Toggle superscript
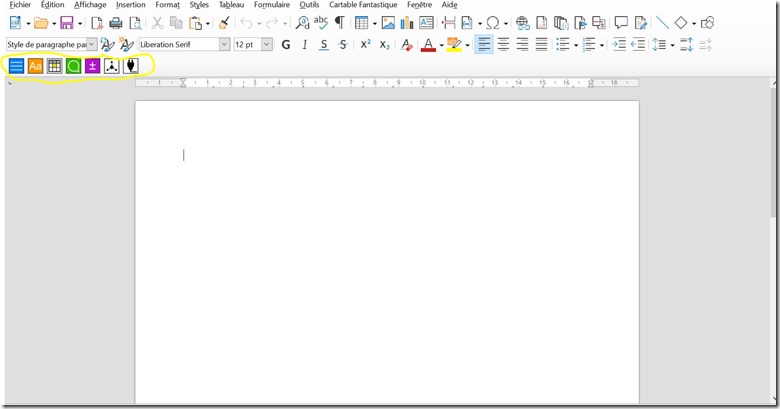 click(366, 44)
